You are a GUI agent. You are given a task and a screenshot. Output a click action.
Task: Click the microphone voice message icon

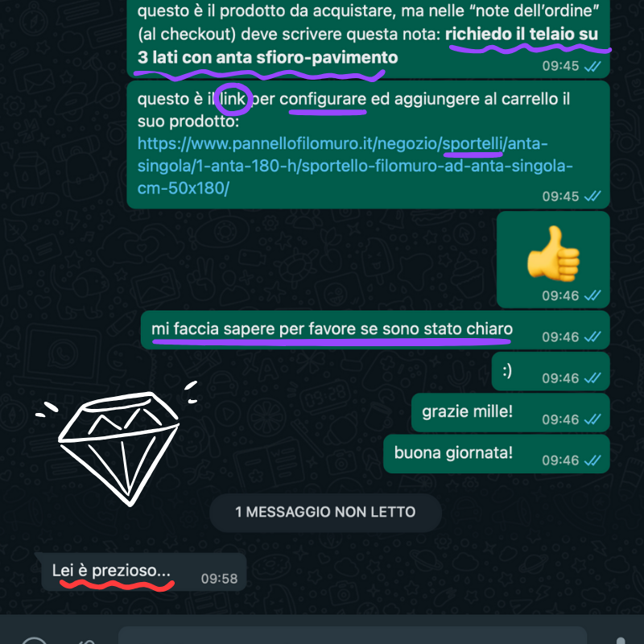click(621, 641)
